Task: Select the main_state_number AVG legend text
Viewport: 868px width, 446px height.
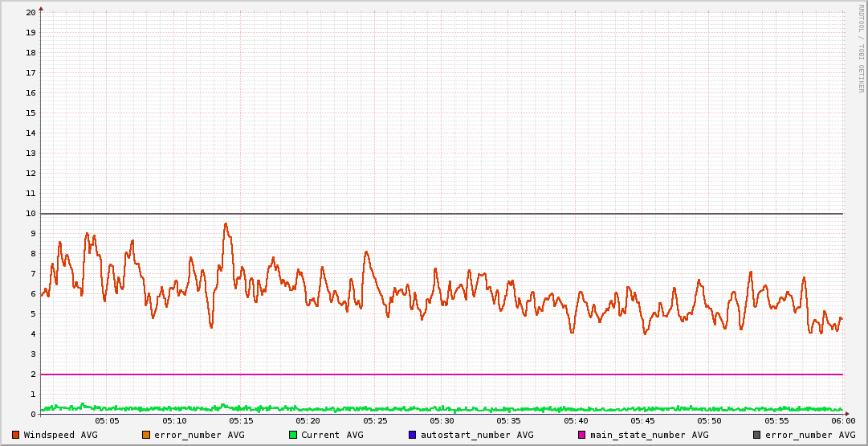Action: point(649,435)
